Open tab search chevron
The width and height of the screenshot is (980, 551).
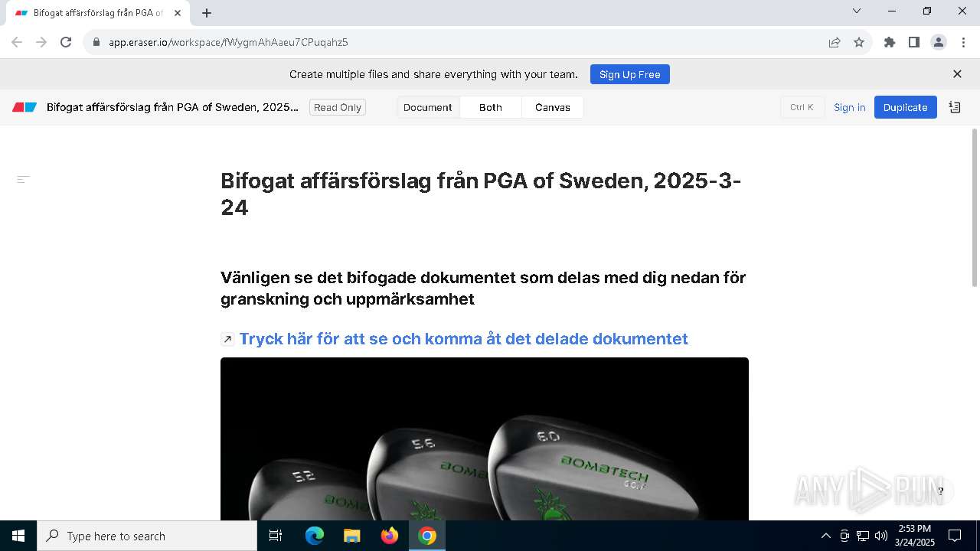point(857,11)
